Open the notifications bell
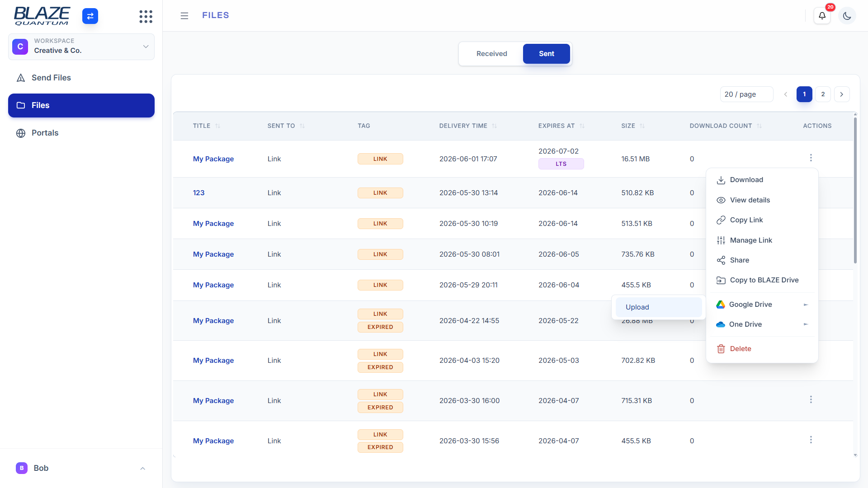This screenshot has height=488, width=868. (x=822, y=16)
